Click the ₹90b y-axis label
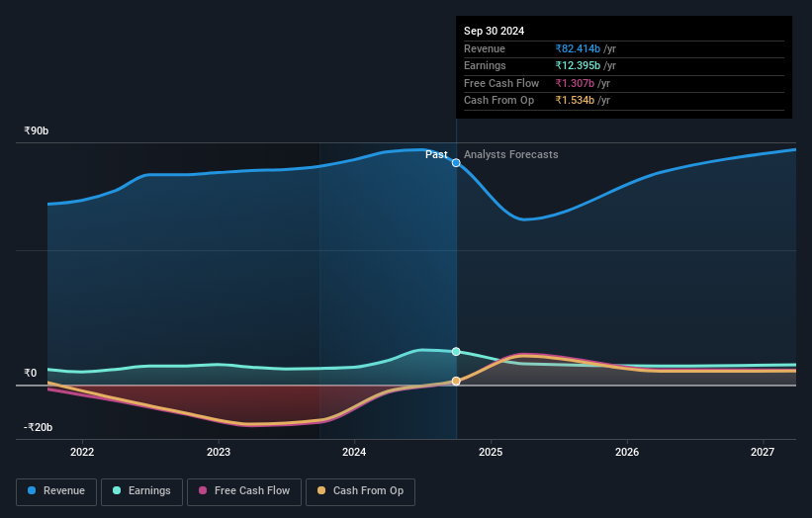This screenshot has width=812, height=518. [x=37, y=130]
